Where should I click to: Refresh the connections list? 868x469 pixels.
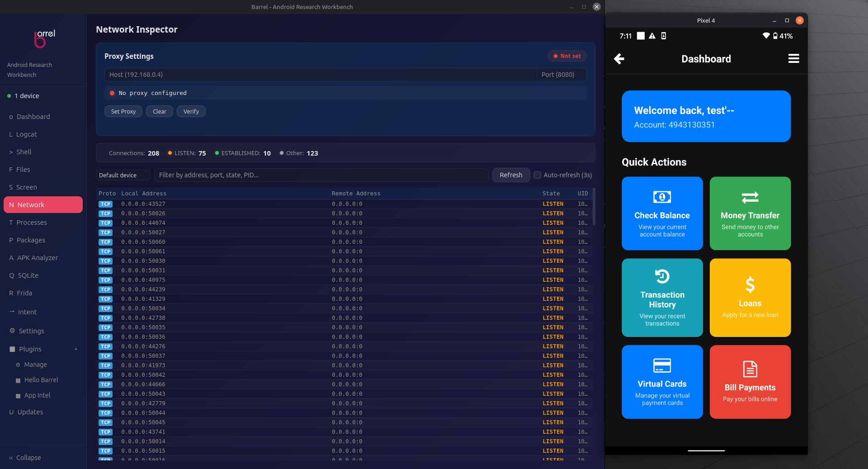coord(511,175)
